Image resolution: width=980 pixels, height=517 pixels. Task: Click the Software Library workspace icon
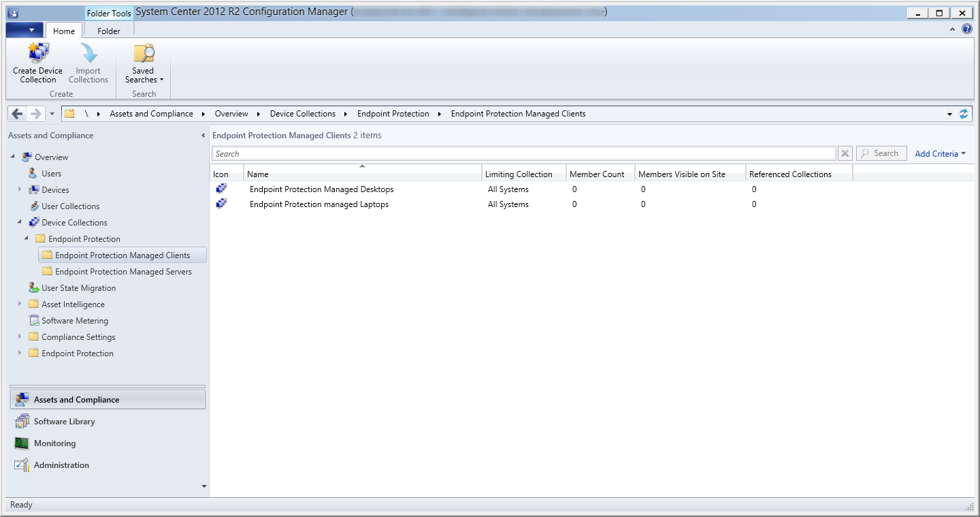[x=22, y=422]
